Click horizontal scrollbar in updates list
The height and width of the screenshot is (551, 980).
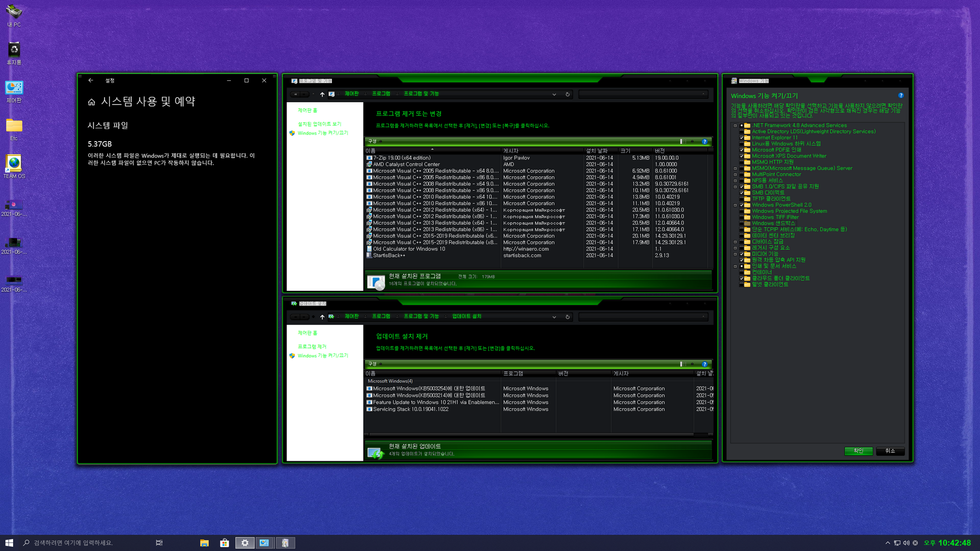pyautogui.click(x=530, y=435)
